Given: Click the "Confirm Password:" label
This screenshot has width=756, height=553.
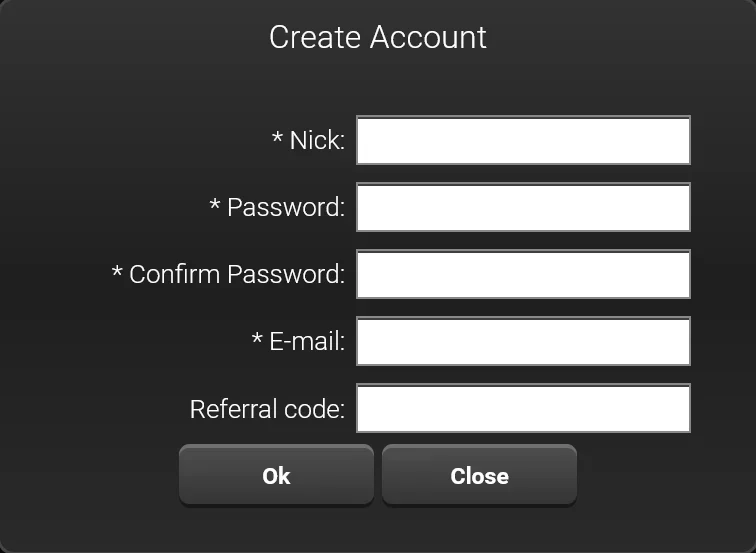Looking at the screenshot, I should coord(237,275).
